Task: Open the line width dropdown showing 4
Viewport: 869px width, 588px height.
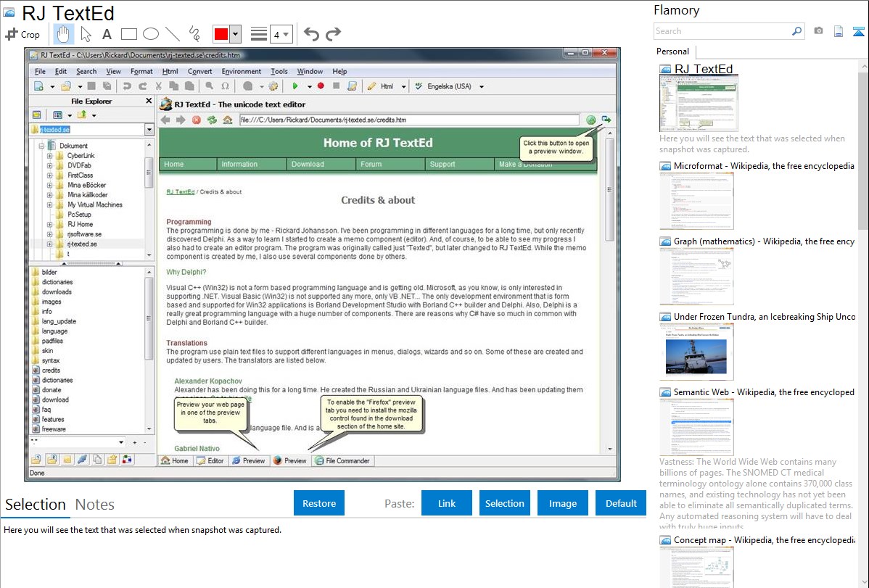Action: (x=281, y=34)
